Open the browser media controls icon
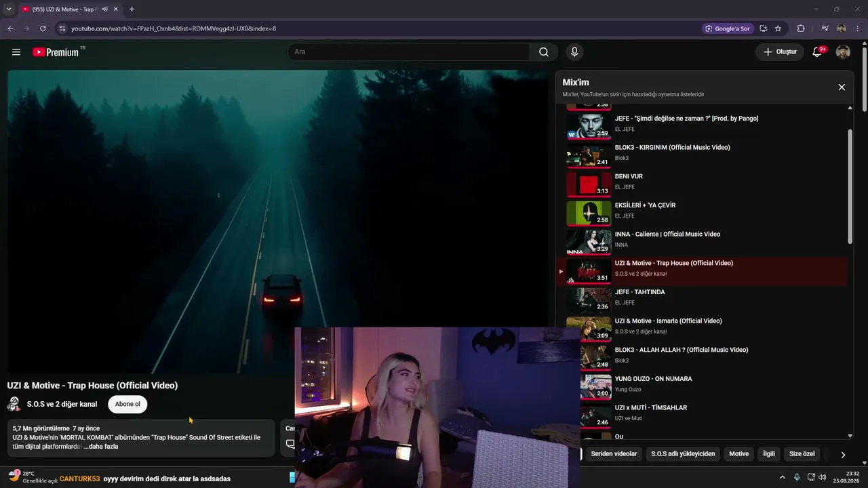Screen dimensions: 868x488 [x=825, y=28]
